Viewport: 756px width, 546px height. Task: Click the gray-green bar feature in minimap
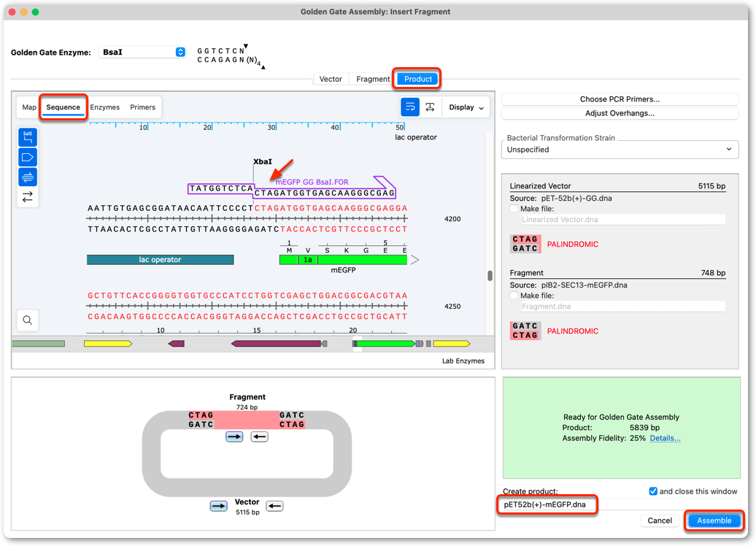(x=38, y=343)
